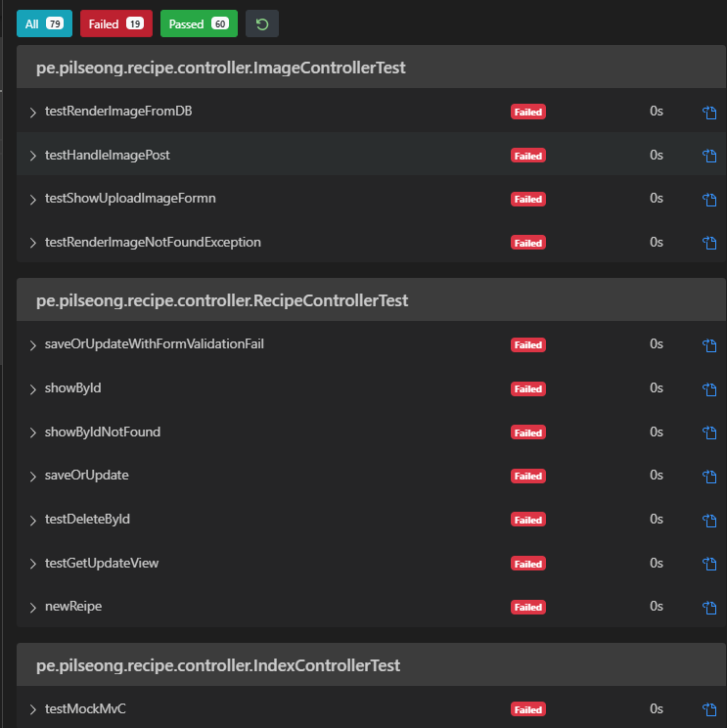Click the IndexControllerTest class header

click(371, 664)
